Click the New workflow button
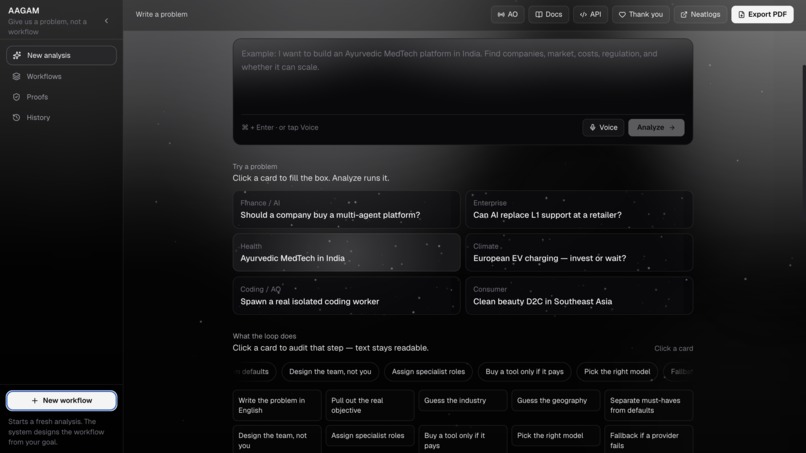 [x=61, y=401]
